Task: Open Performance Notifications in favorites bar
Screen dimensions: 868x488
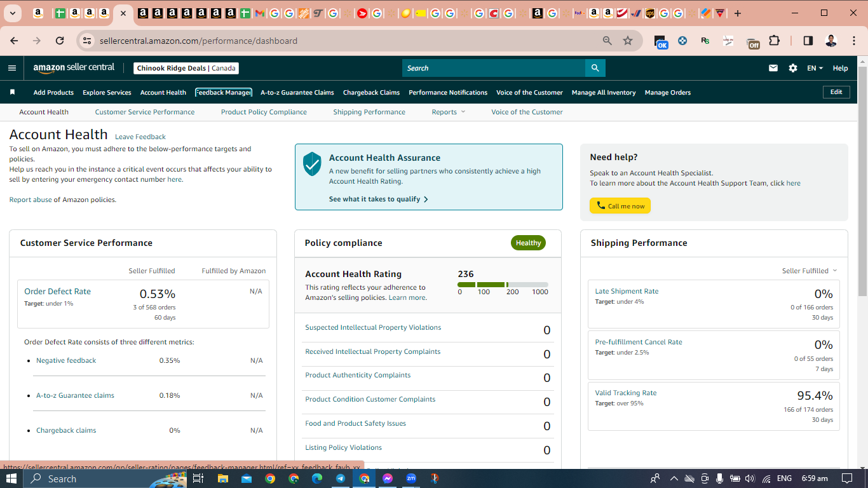Action: coord(448,92)
